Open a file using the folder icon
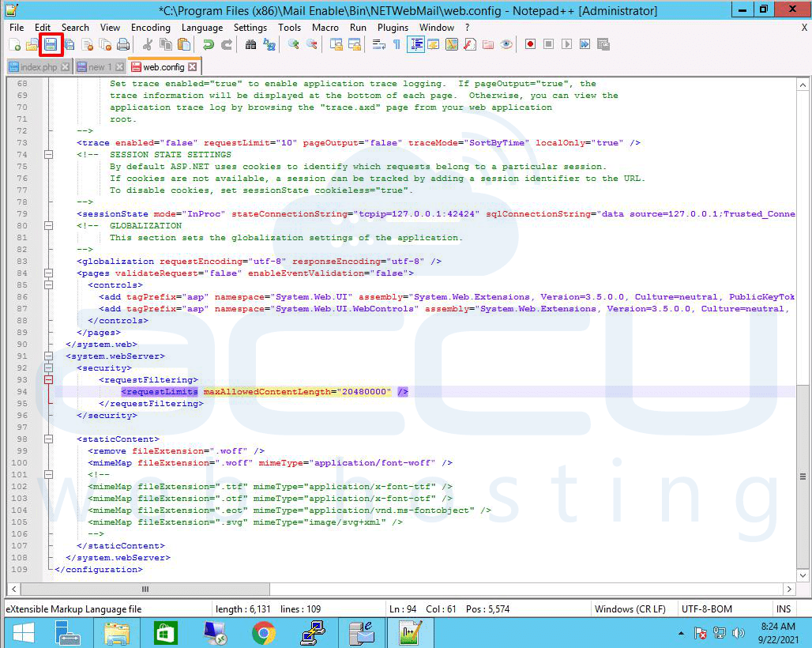812x648 pixels. (32, 44)
